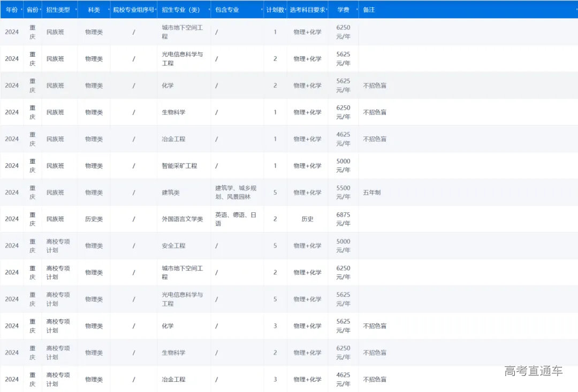
Task: Click the 包含专业 column header
Action: (x=227, y=10)
